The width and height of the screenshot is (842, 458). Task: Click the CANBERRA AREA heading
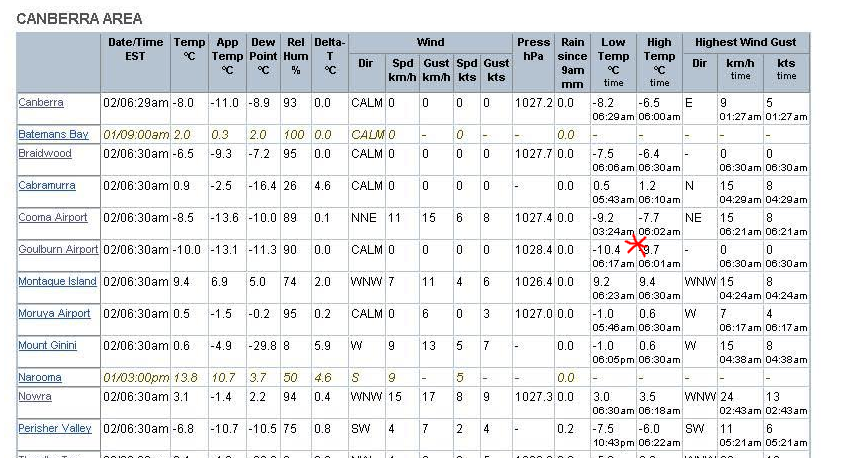point(79,19)
